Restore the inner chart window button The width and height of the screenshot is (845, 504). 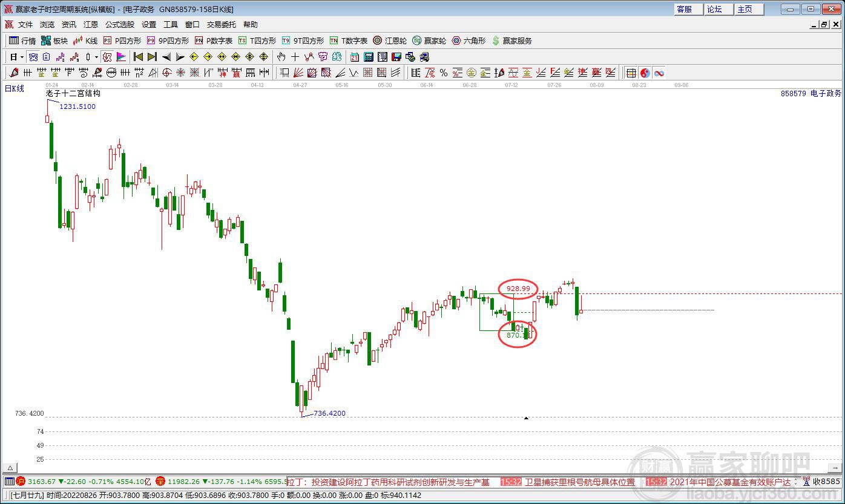[x=824, y=24]
